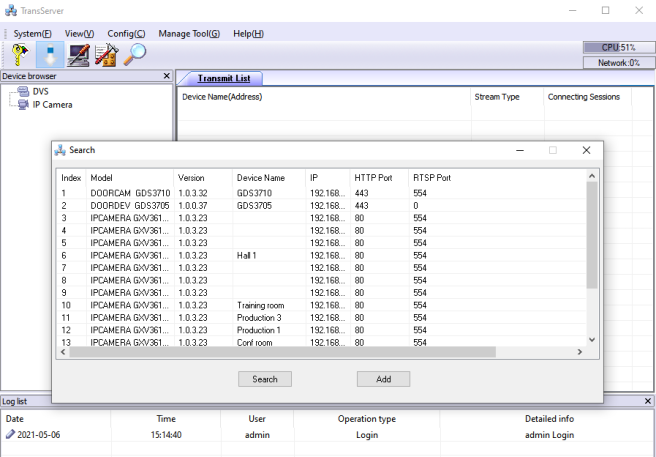656x457 pixels.
Task: Click the vertical scrollbar down arrow
Action: (x=591, y=340)
